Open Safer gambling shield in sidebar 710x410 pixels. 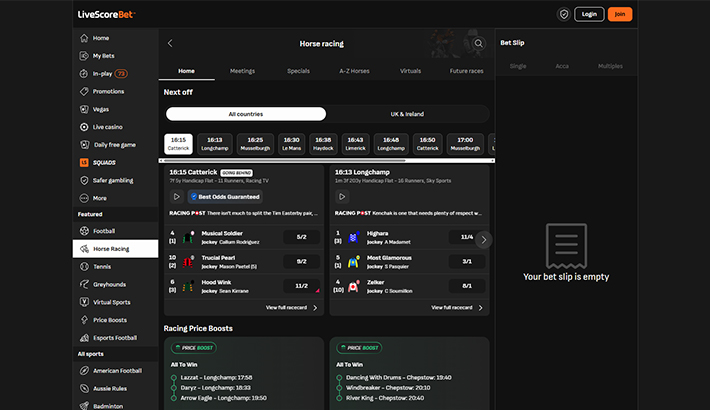[x=84, y=180]
